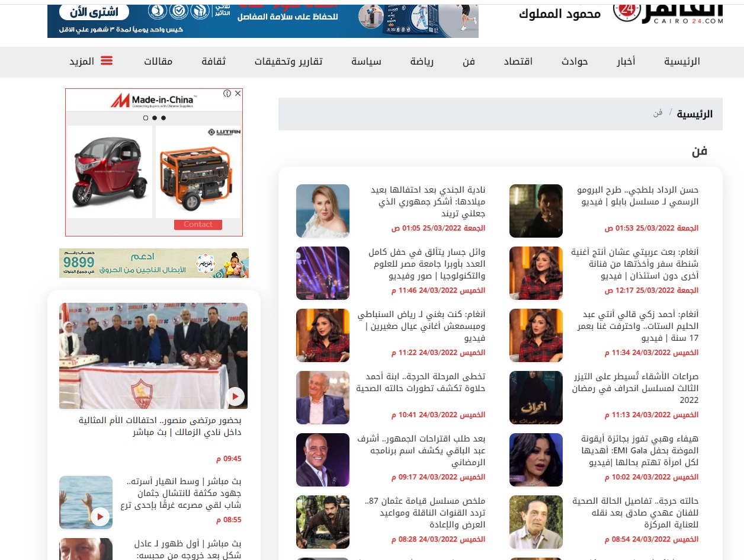The height and width of the screenshot is (560, 744).
Task: Click the Cairo24 logo
Action: [x=668, y=12]
